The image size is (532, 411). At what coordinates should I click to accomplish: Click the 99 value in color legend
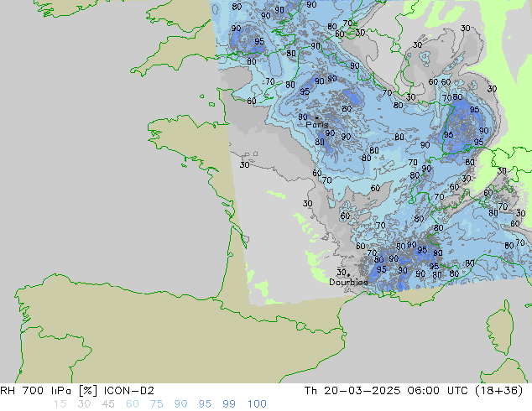(230, 404)
